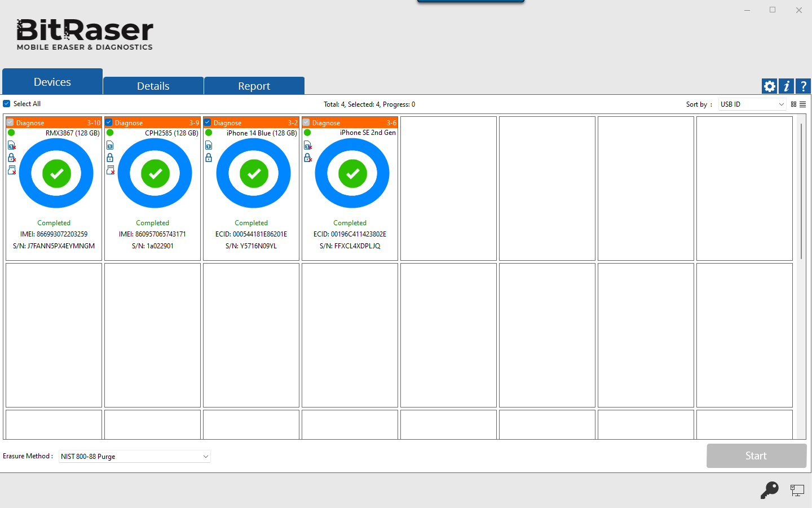Image resolution: width=812 pixels, height=508 pixels.
Task: Switch to the Details tab
Action: [x=153, y=86]
